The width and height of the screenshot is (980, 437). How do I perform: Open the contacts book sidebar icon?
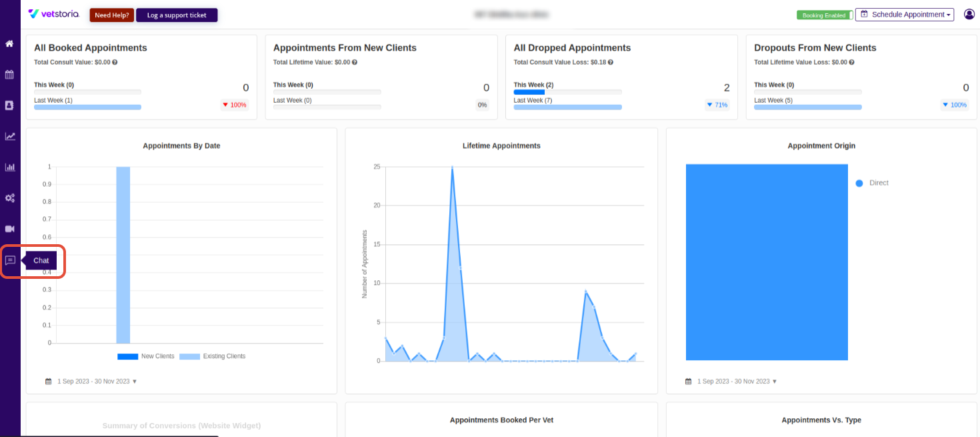pos(9,105)
